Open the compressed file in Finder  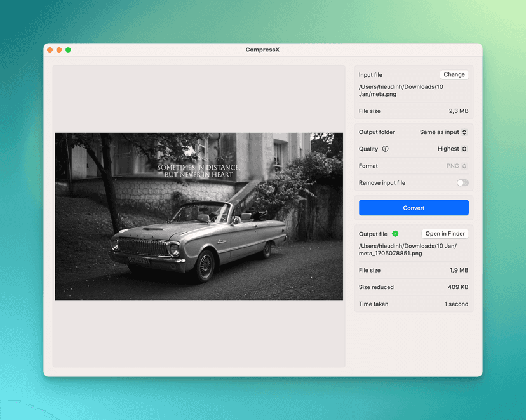tap(445, 233)
